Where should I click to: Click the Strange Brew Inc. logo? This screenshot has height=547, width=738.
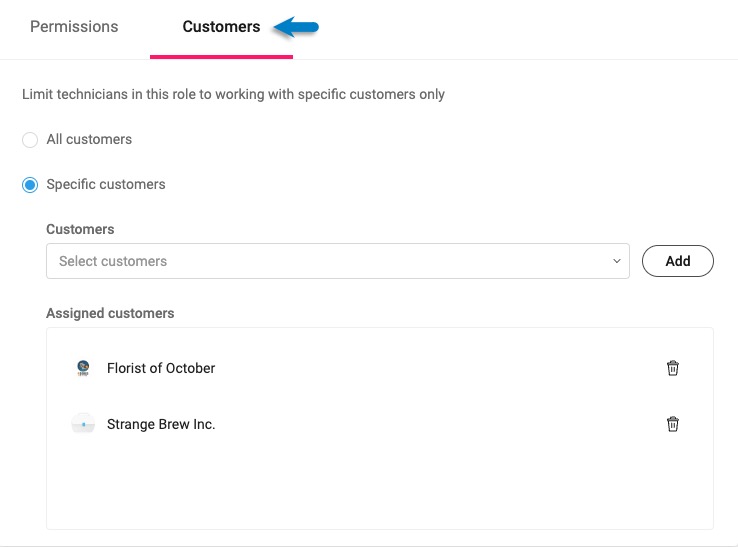83,424
